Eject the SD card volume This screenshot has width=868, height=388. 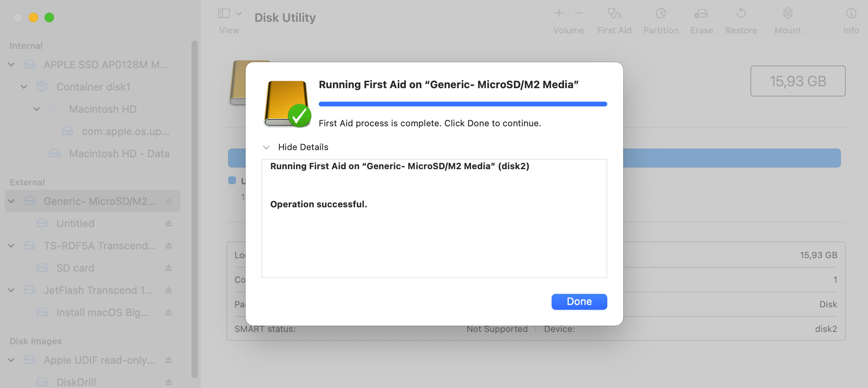169,268
